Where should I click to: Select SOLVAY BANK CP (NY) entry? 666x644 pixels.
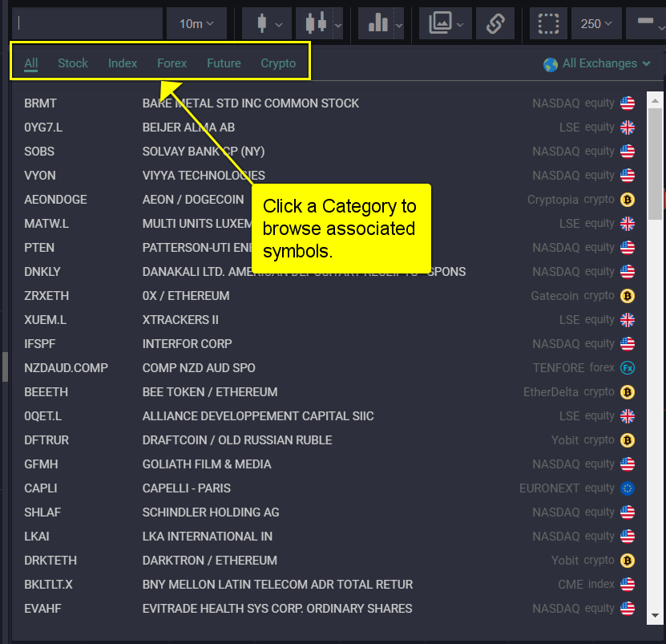pyautogui.click(x=204, y=152)
